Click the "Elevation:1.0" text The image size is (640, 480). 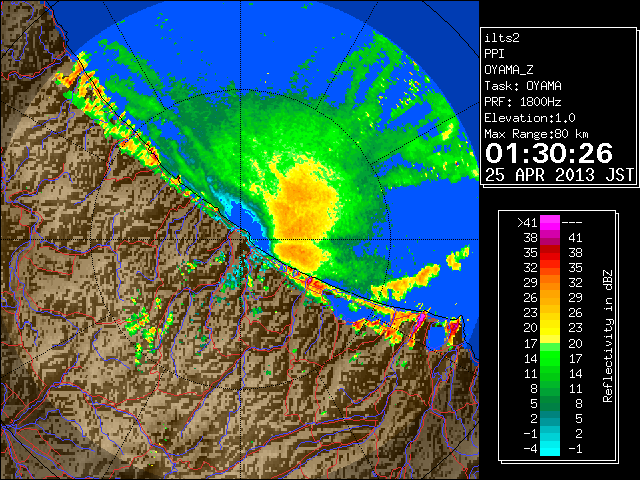[x=530, y=118]
